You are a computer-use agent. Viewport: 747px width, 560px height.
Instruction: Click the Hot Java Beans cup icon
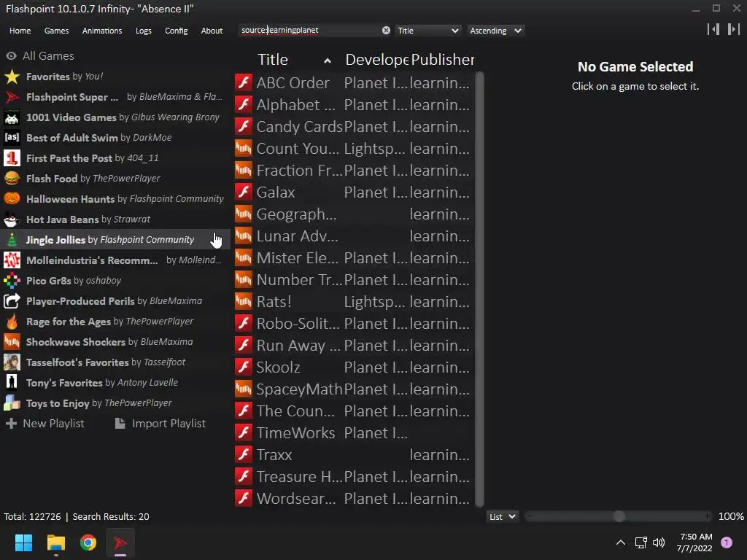click(12, 219)
